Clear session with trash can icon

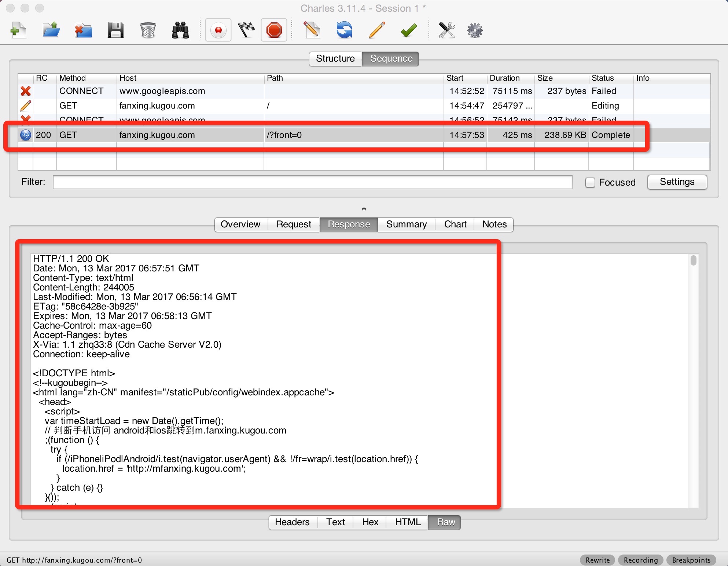tap(148, 30)
